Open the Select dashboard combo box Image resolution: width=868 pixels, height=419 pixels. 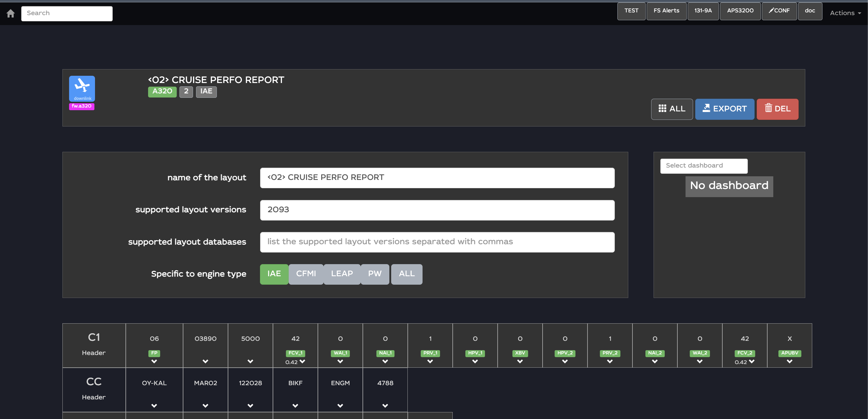point(704,166)
